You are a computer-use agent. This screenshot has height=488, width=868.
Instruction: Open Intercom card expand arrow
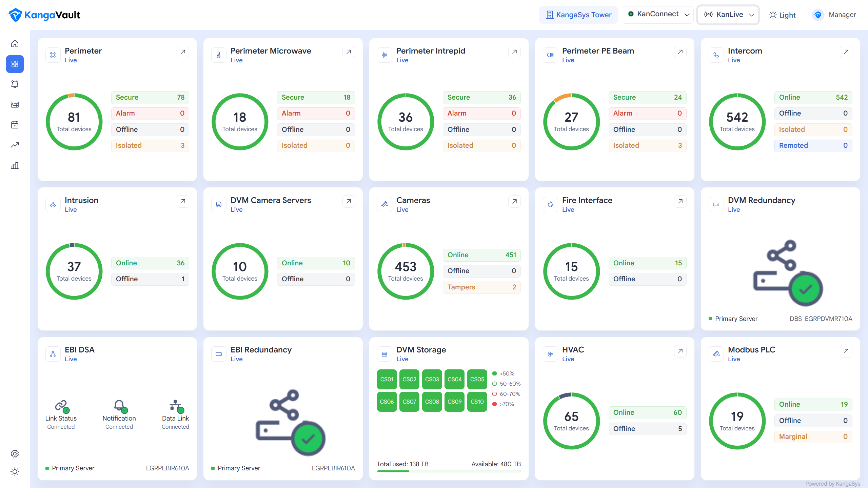846,52
